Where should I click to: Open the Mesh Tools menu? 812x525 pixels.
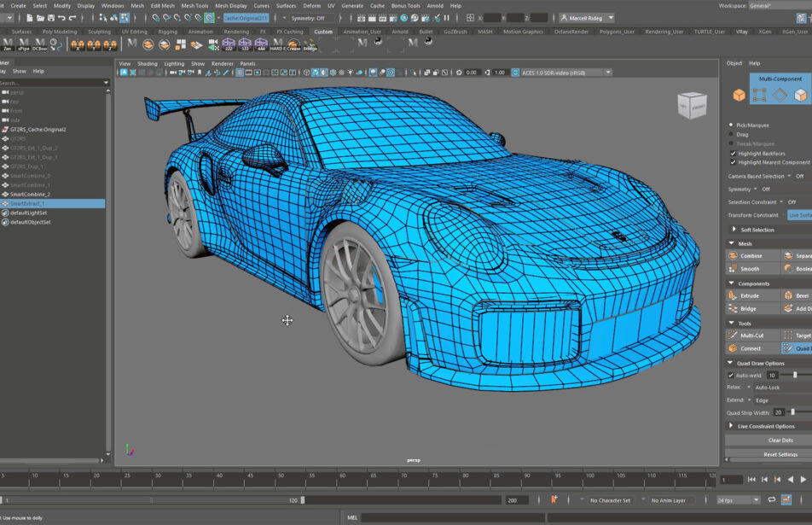click(194, 6)
